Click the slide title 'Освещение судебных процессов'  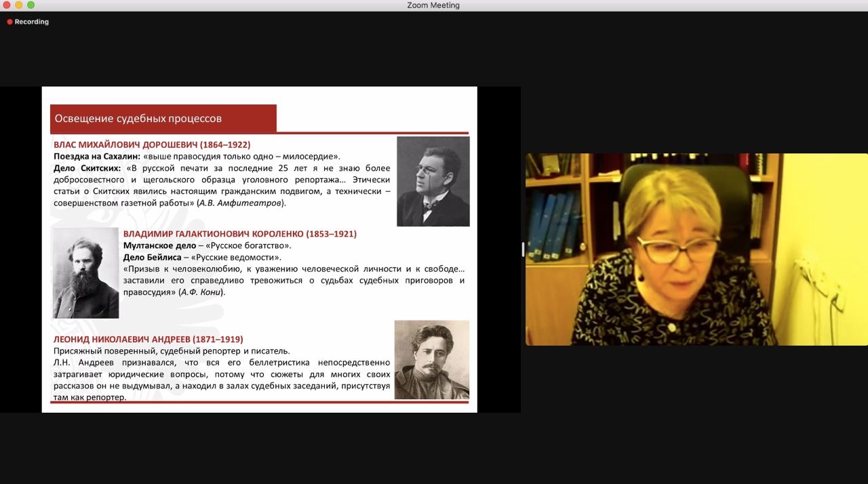click(x=138, y=119)
